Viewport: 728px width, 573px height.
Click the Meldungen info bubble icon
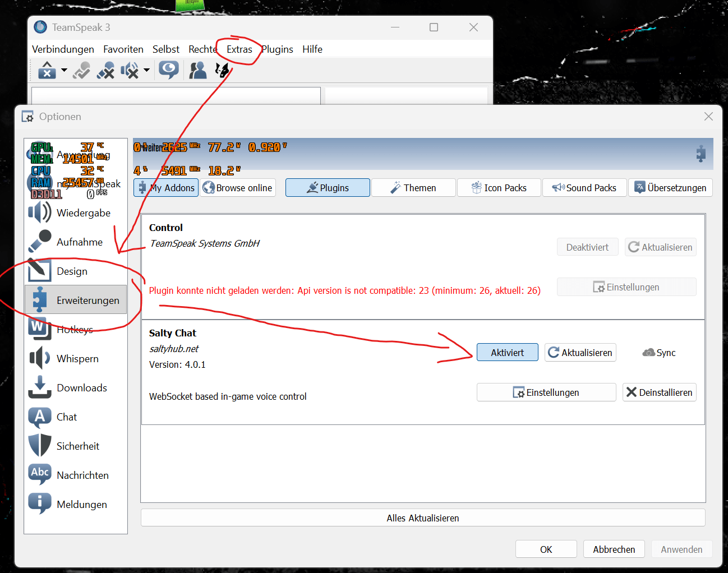[40, 503]
